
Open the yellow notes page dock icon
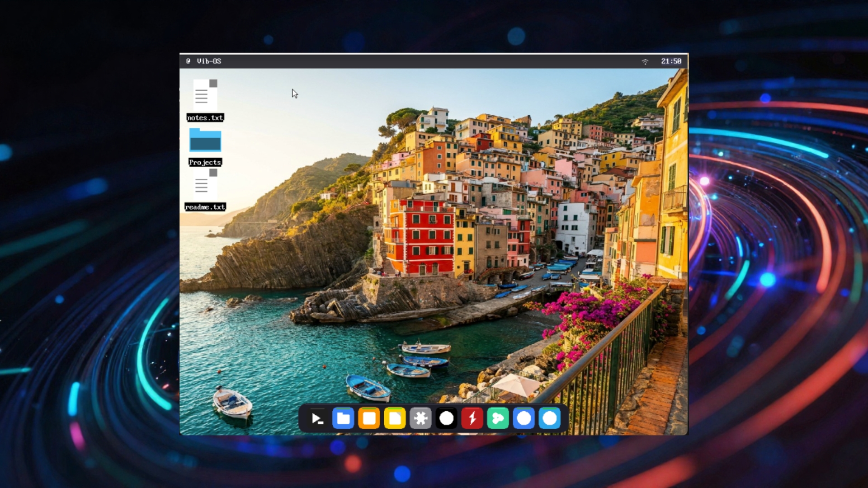(x=395, y=418)
